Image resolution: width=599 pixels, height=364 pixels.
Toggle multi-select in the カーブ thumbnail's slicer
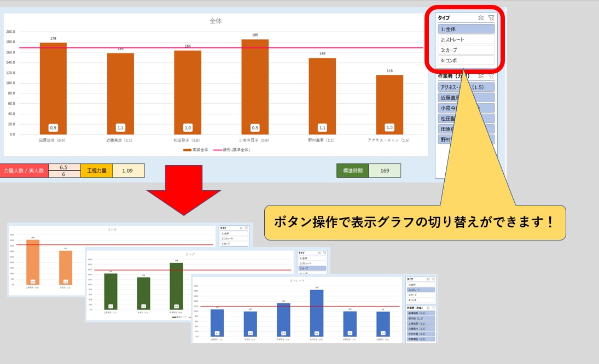click(x=319, y=253)
